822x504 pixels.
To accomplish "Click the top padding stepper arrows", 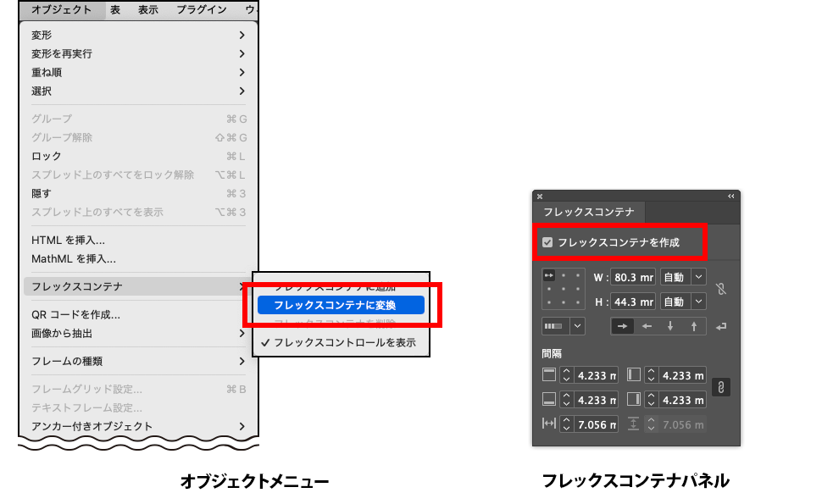I will (x=567, y=375).
